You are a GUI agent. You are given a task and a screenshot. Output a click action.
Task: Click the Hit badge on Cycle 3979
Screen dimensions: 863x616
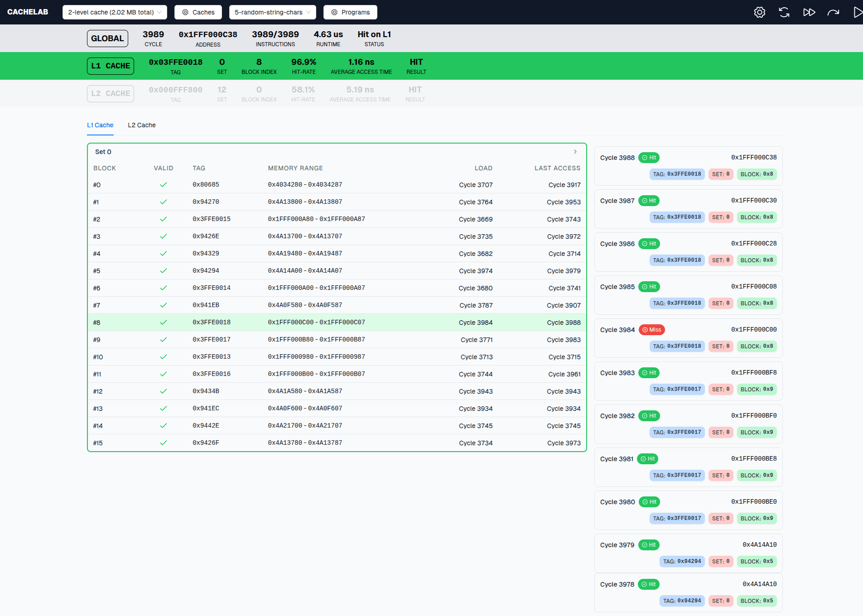pyautogui.click(x=649, y=545)
